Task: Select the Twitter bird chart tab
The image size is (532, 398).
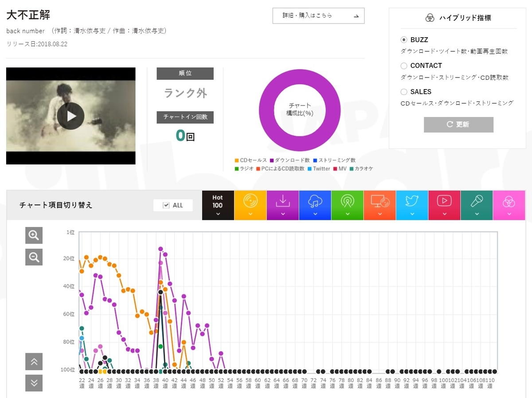Action: point(412,205)
